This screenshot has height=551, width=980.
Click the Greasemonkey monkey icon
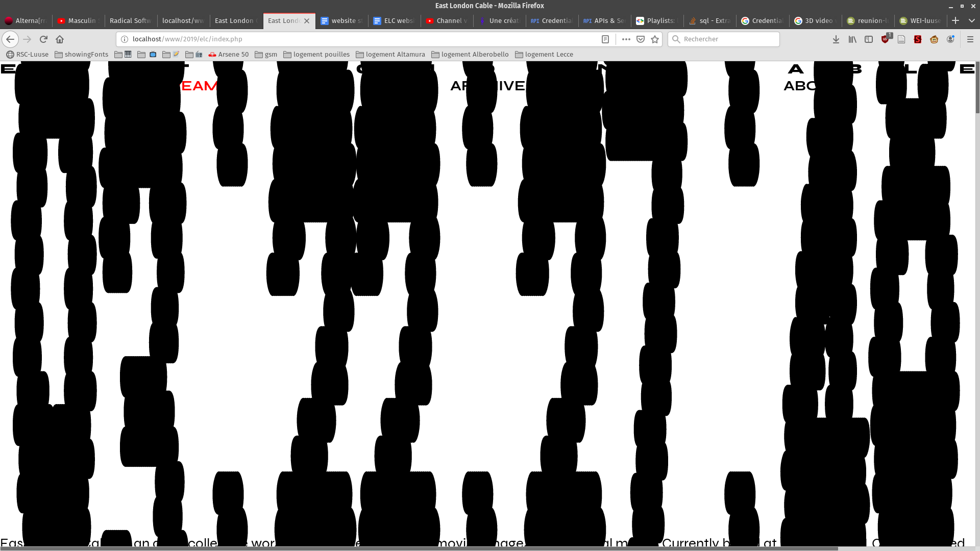(934, 39)
